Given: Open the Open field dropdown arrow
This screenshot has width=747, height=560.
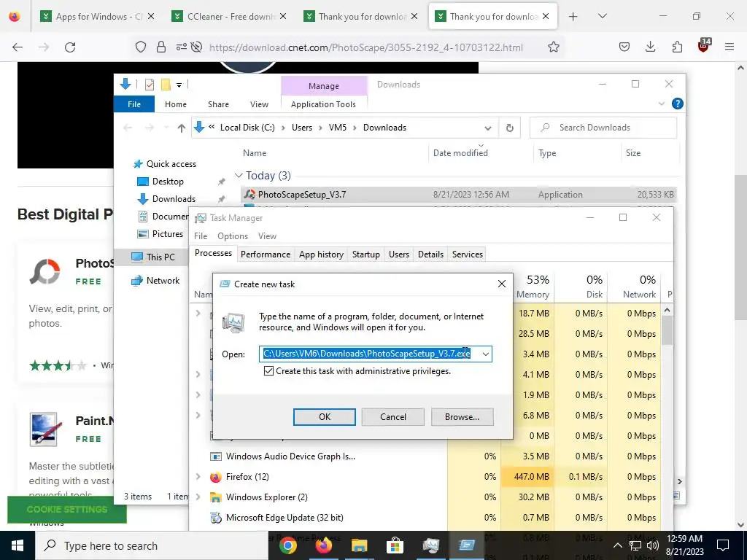Looking at the screenshot, I should click(x=485, y=354).
